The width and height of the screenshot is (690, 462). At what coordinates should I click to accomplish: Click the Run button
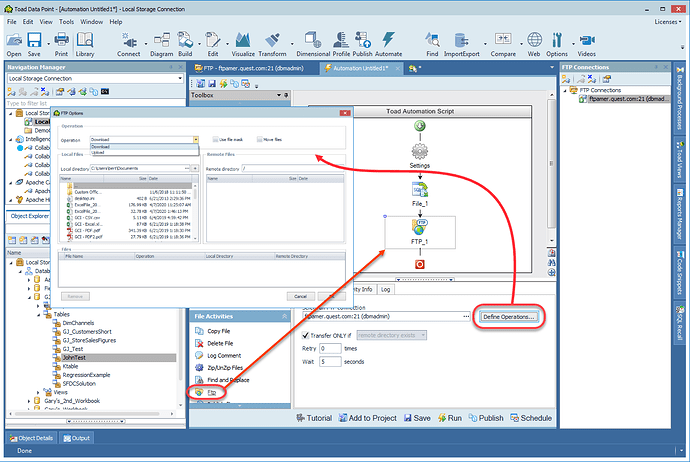(x=450, y=418)
